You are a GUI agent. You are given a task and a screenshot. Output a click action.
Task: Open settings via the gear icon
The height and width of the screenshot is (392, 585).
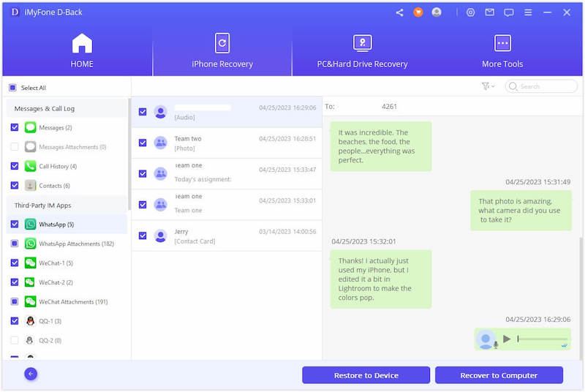[471, 12]
